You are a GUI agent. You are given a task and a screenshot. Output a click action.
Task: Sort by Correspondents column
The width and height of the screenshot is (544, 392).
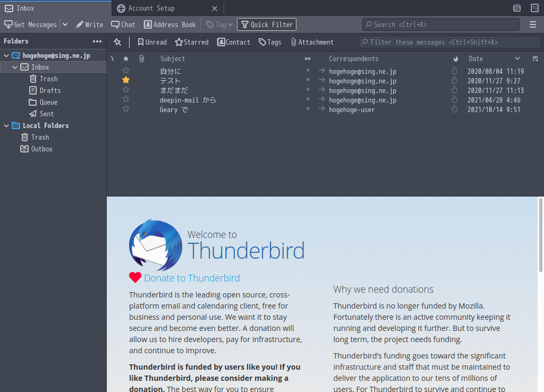353,58
